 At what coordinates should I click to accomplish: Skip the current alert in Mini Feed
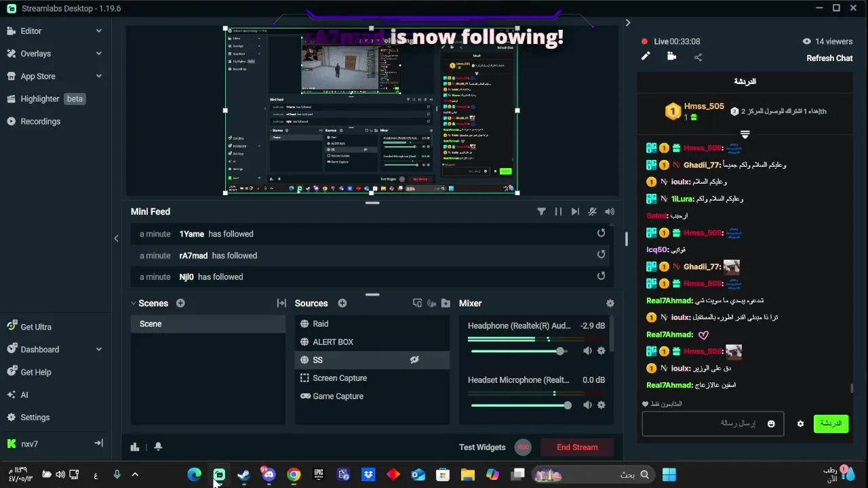(575, 211)
